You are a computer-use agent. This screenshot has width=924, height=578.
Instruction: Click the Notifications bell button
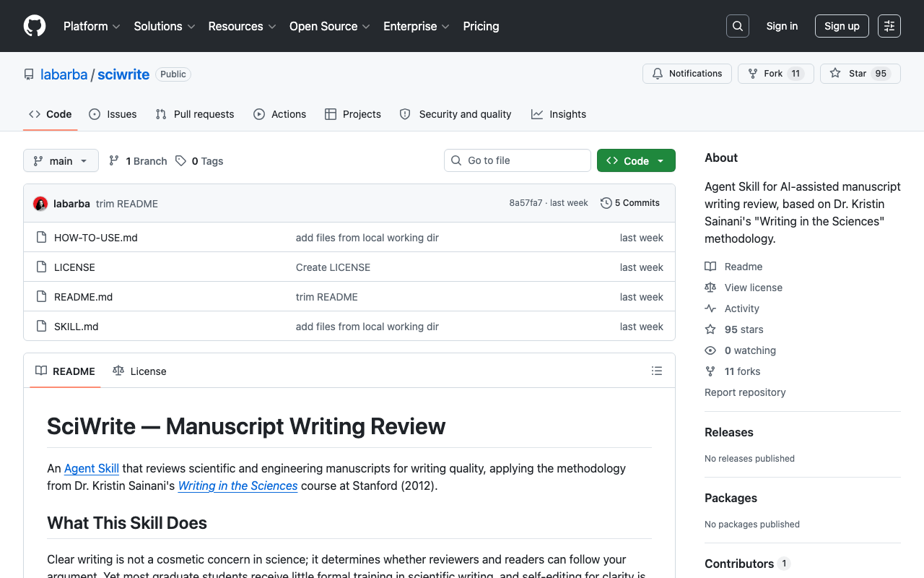click(x=687, y=74)
